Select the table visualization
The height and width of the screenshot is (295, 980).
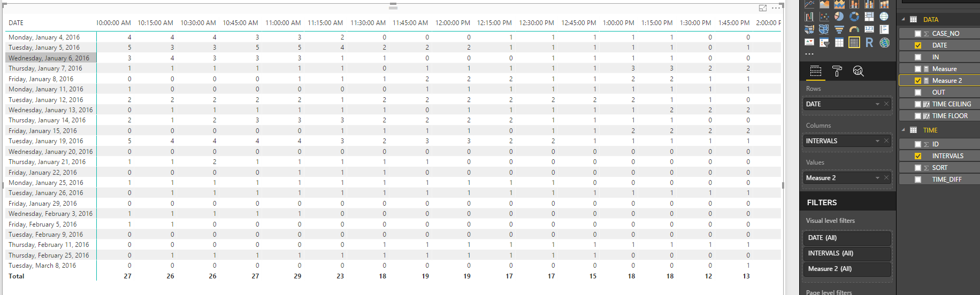click(839, 42)
